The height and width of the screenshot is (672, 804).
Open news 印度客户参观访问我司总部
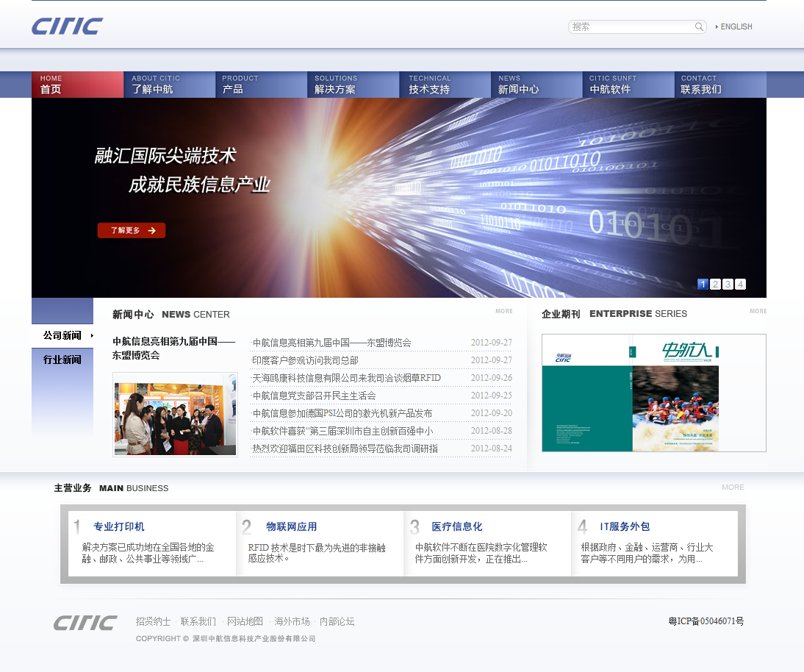pos(306,360)
